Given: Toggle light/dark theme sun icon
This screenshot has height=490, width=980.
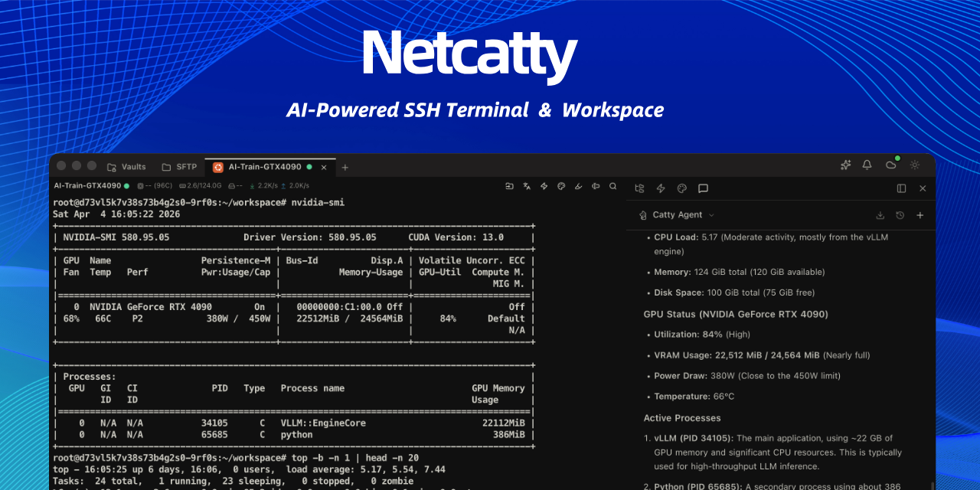Looking at the screenshot, I should (x=914, y=165).
